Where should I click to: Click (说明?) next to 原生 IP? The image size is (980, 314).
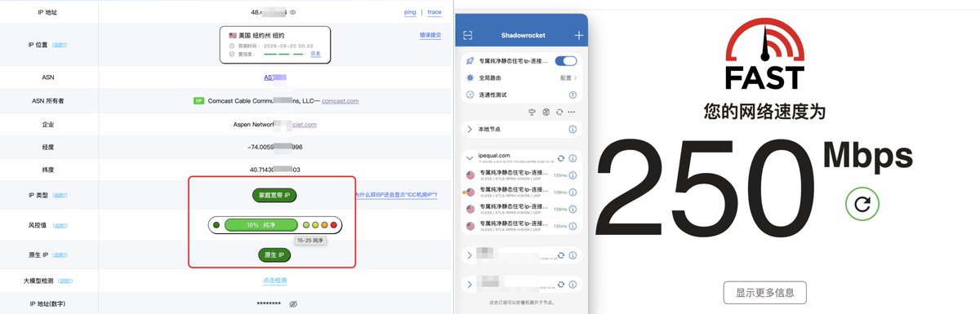(x=60, y=255)
